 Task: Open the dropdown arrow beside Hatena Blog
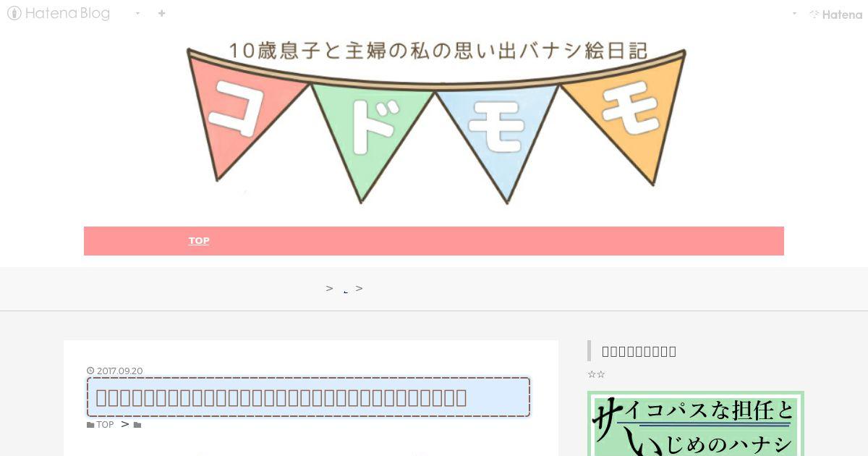tap(137, 14)
